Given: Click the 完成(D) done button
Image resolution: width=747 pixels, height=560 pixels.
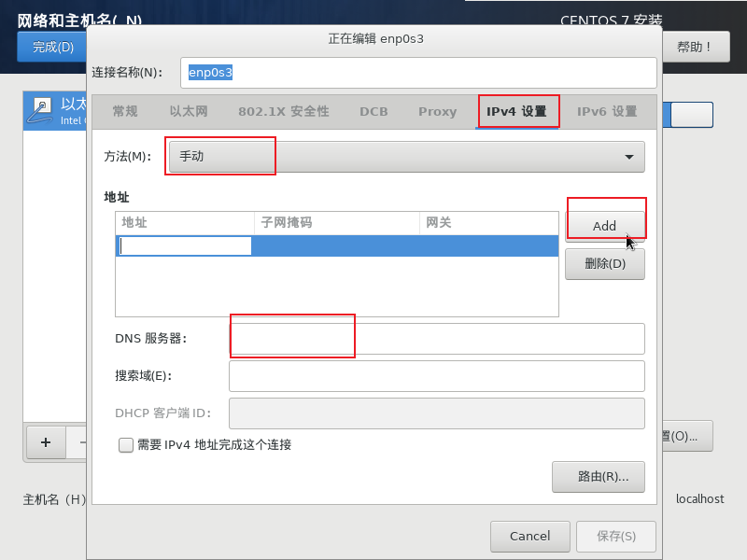Looking at the screenshot, I should point(52,47).
